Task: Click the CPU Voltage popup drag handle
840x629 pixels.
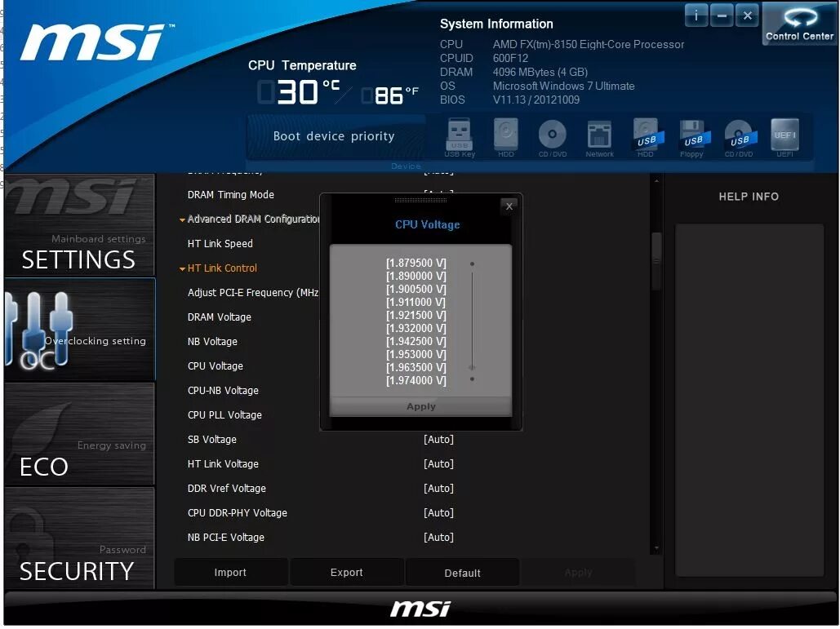Action: 420,200
